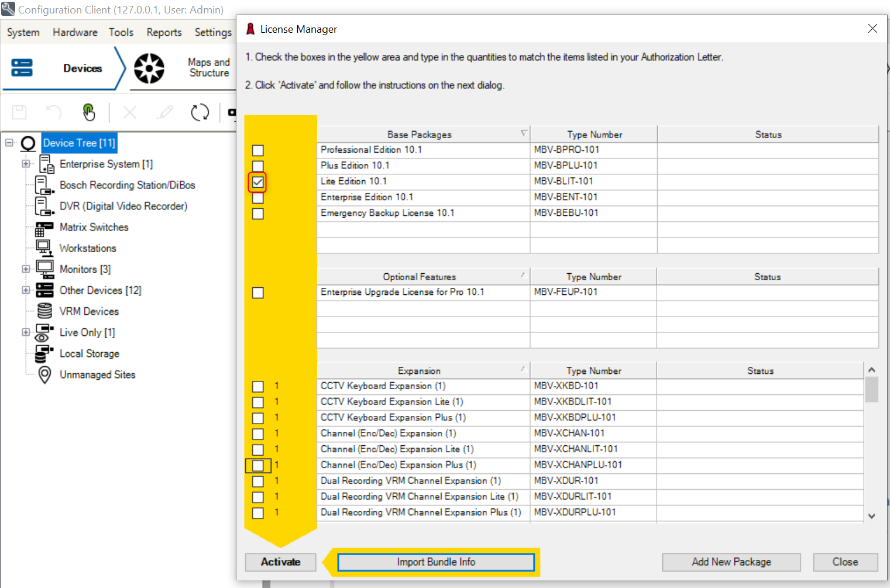Open the Reports menu

pos(163,32)
